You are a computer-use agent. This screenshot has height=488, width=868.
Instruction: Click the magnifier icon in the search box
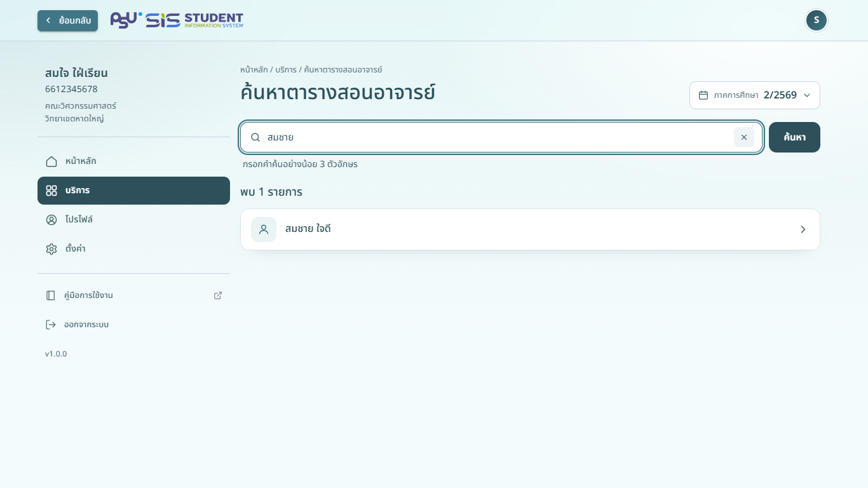[255, 137]
